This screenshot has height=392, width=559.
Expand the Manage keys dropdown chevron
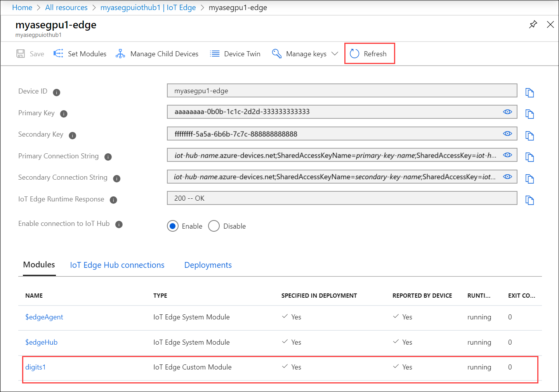[335, 54]
